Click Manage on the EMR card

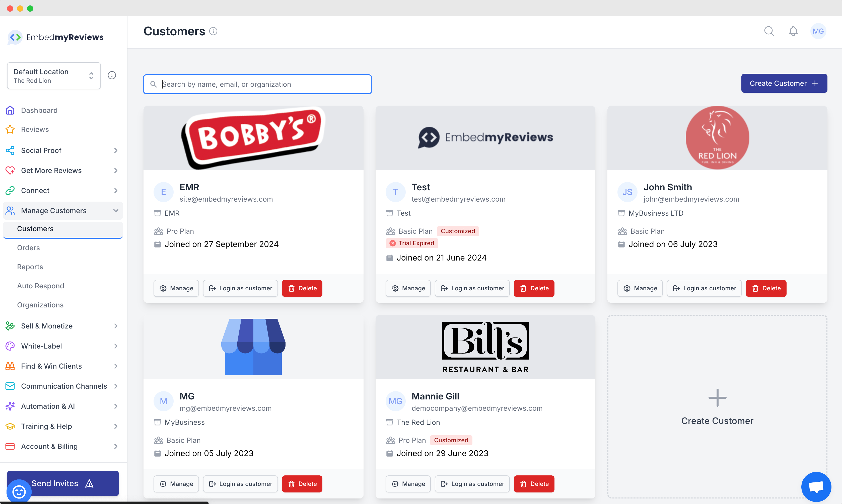(176, 288)
